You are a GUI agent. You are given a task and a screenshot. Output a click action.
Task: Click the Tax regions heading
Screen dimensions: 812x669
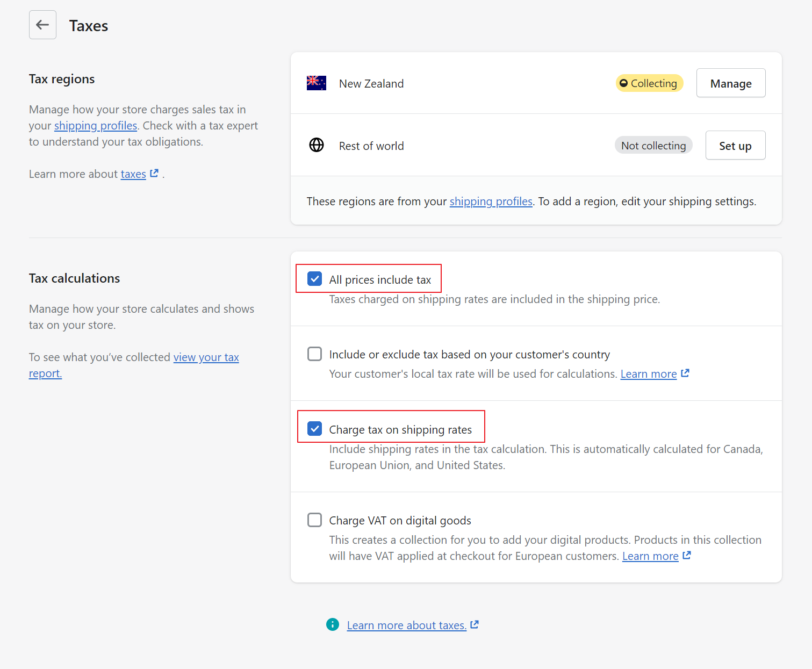click(x=62, y=79)
